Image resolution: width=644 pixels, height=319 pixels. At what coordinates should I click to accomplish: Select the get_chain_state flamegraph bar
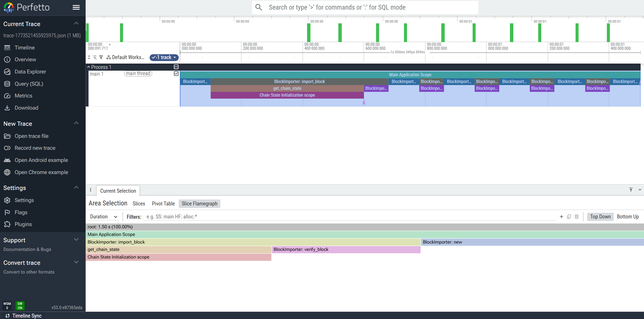tap(178, 249)
